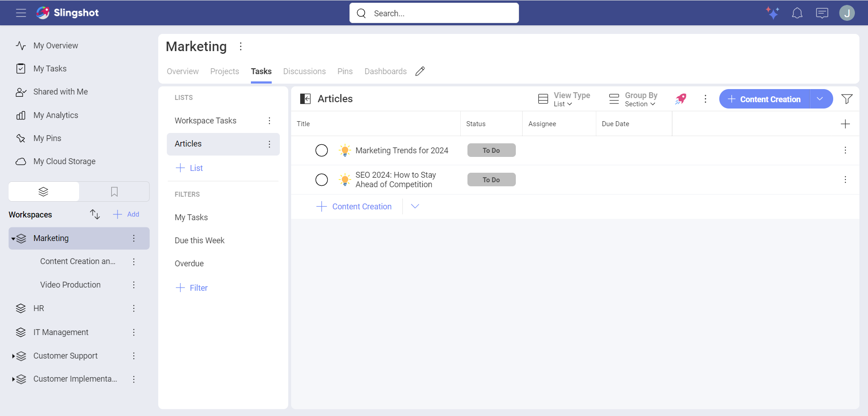Select the Workspace Tasks list
The height and width of the screenshot is (416, 868).
(x=206, y=121)
